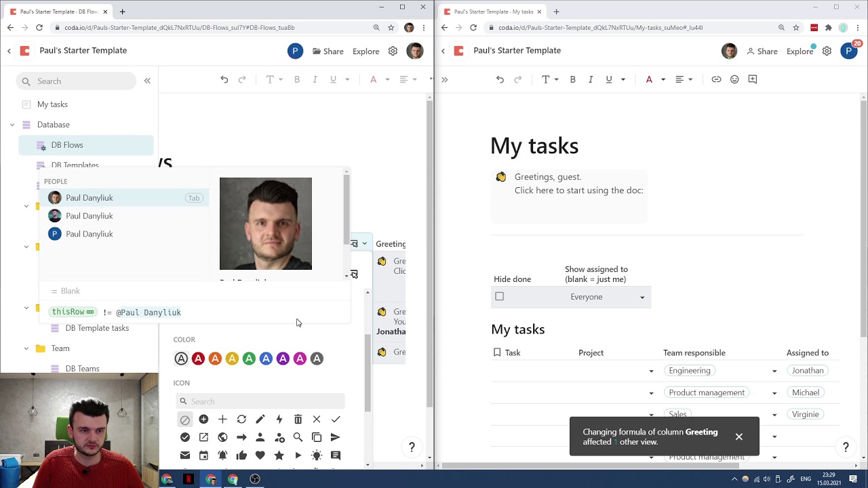
Task: Select the comment bubble icon in the icon grid
Action: [336, 455]
